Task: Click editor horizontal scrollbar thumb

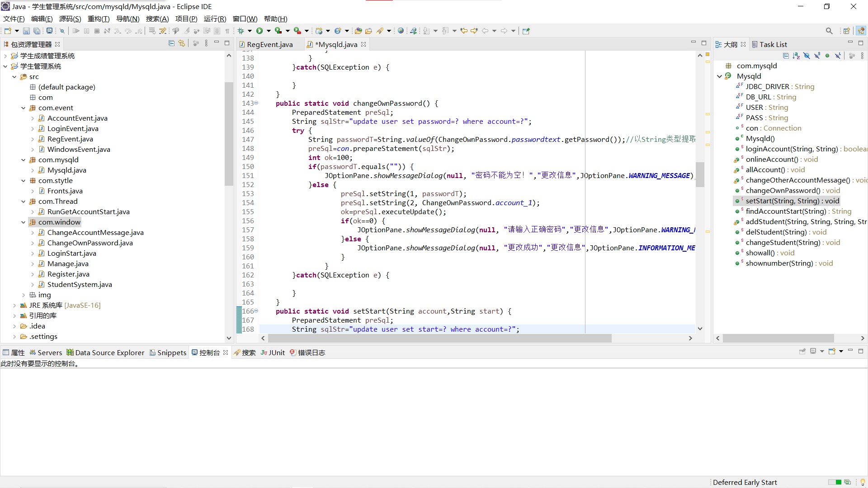Action: [x=439, y=338]
